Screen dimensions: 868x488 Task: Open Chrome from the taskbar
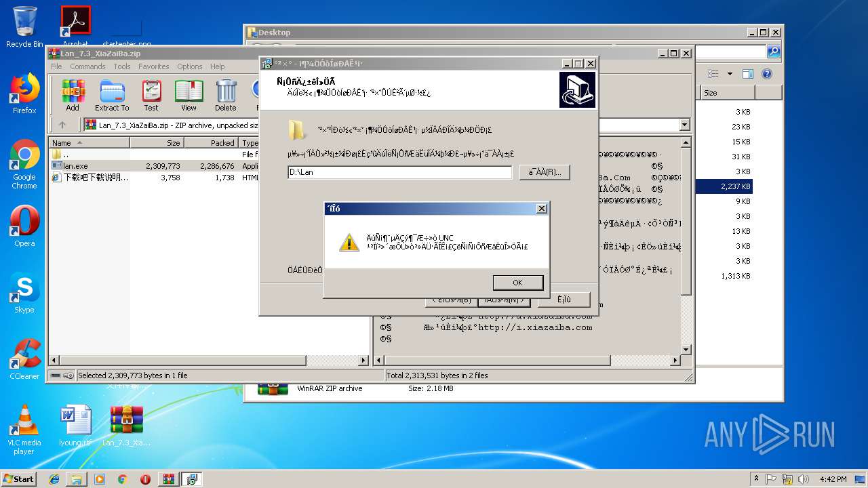tap(122, 479)
